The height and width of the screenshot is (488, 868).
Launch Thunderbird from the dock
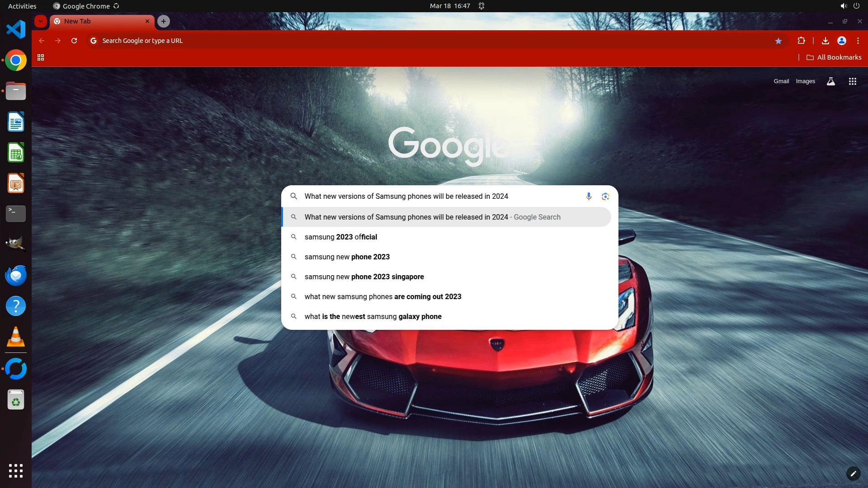pyautogui.click(x=16, y=275)
